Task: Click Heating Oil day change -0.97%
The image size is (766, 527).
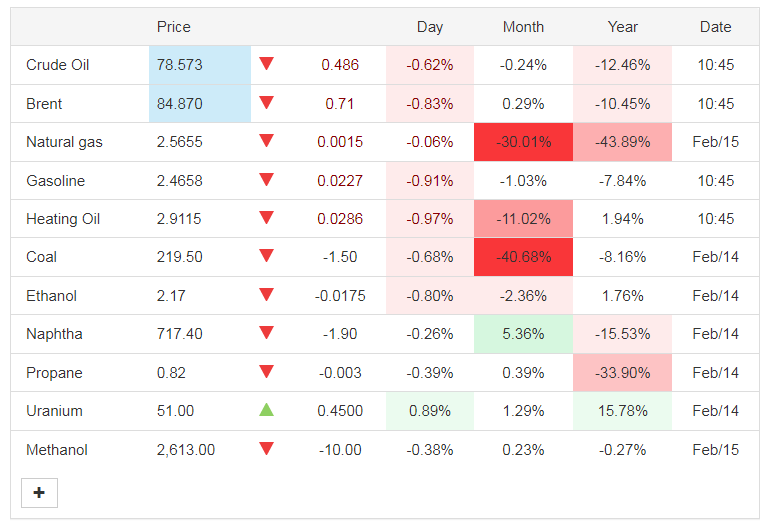Action: click(430, 219)
